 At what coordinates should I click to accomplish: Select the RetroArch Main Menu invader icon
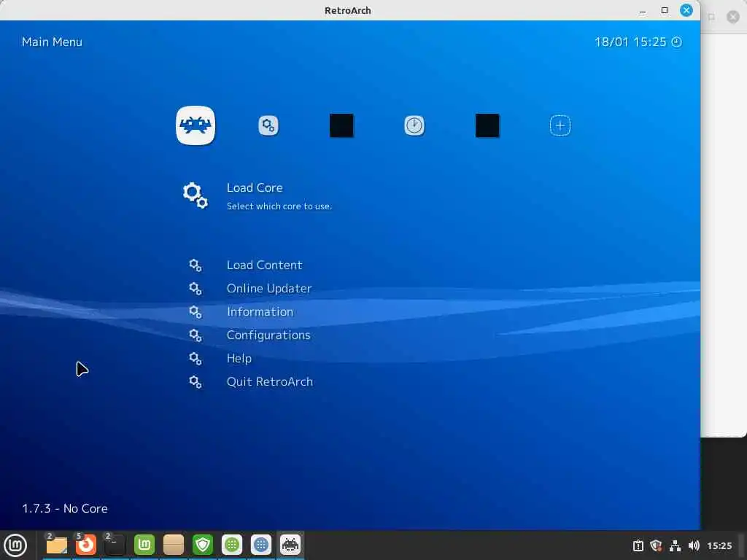pyautogui.click(x=196, y=125)
